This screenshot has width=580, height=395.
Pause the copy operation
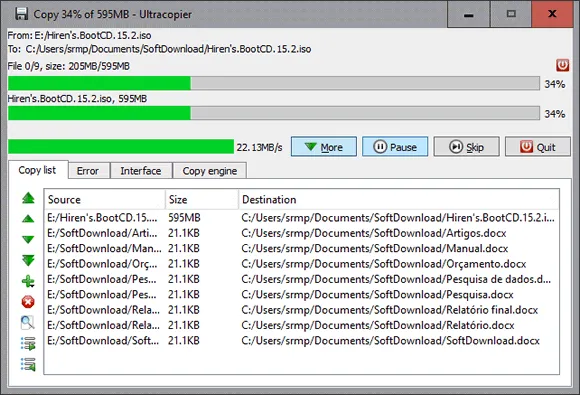tap(395, 147)
